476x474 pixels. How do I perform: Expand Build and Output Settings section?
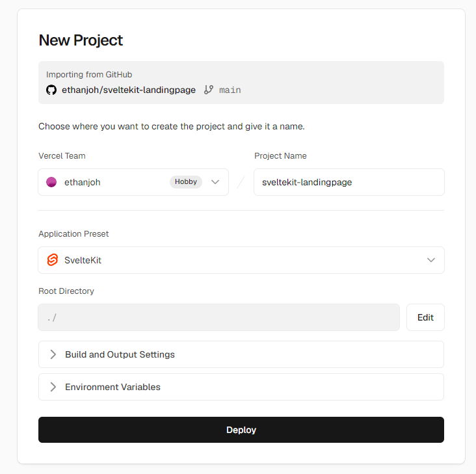tap(241, 354)
